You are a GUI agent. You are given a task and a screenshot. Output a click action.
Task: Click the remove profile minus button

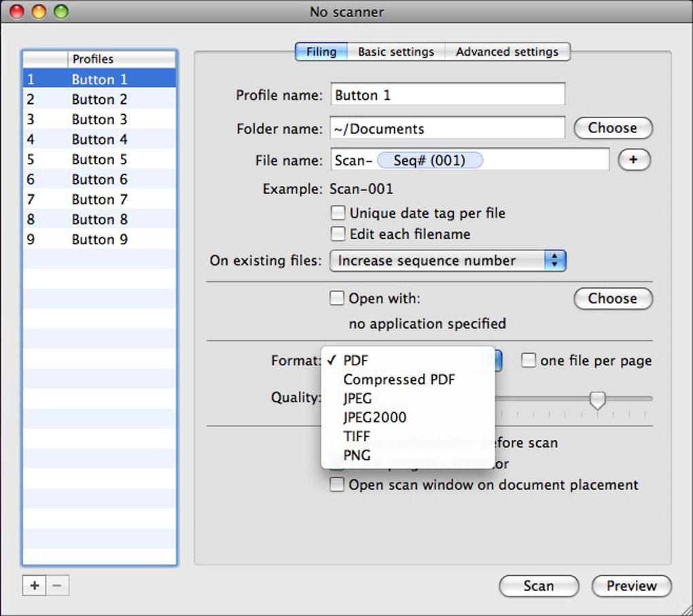pyautogui.click(x=58, y=585)
